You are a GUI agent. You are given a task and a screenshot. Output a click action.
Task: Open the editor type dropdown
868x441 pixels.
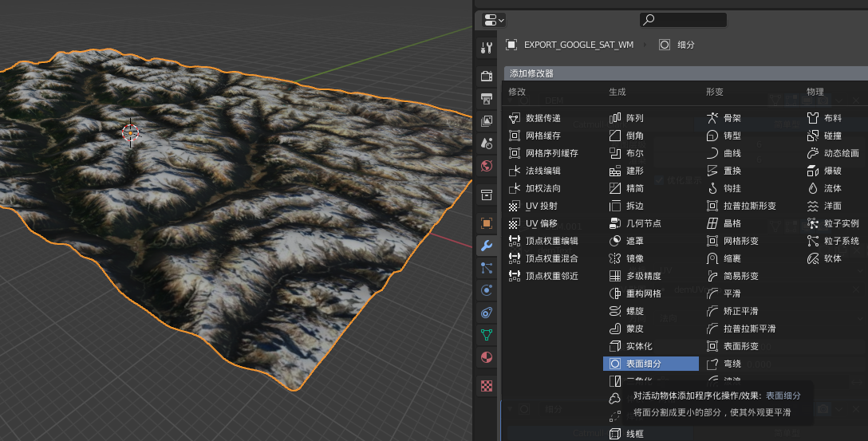click(494, 21)
